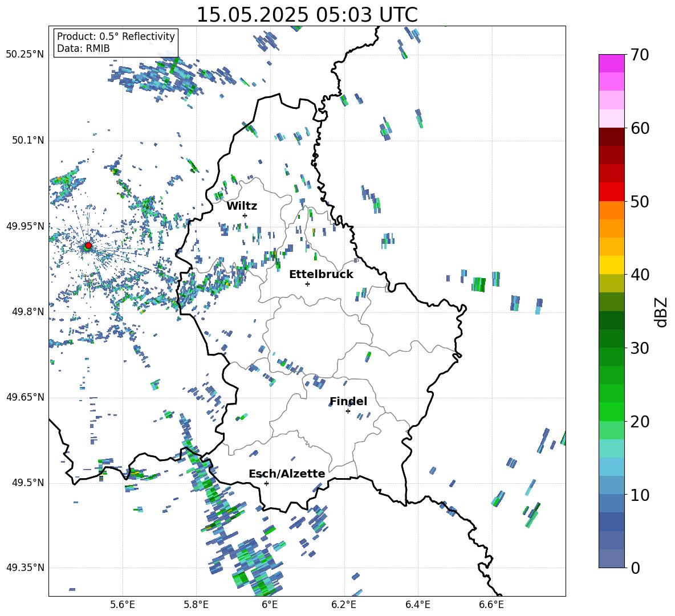Click the 49.95°N latitude label
The width and height of the screenshot is (675, 616).
(x=25, y=226)
